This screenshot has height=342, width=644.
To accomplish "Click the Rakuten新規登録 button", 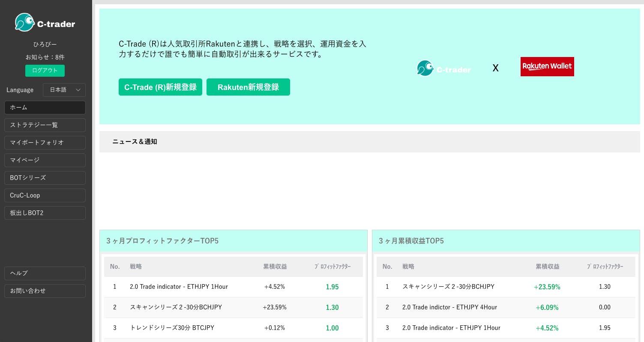I will point(248,87).
